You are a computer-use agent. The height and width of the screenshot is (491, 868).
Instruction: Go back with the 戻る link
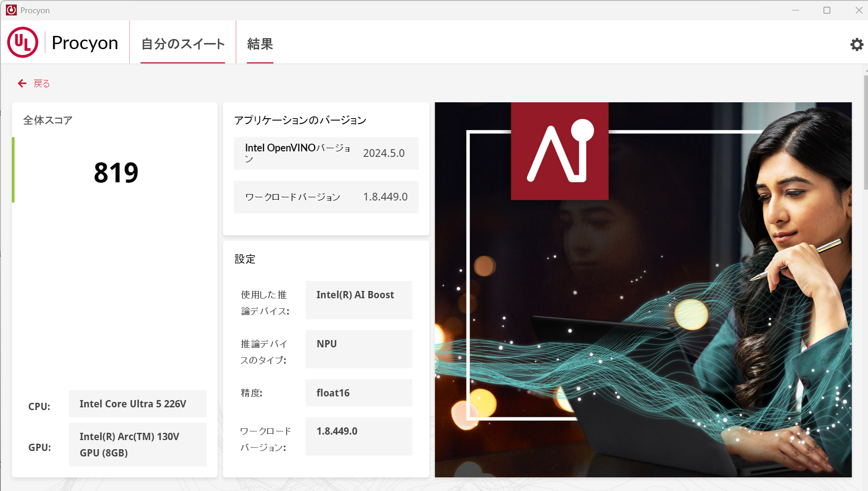pos(41,83)
